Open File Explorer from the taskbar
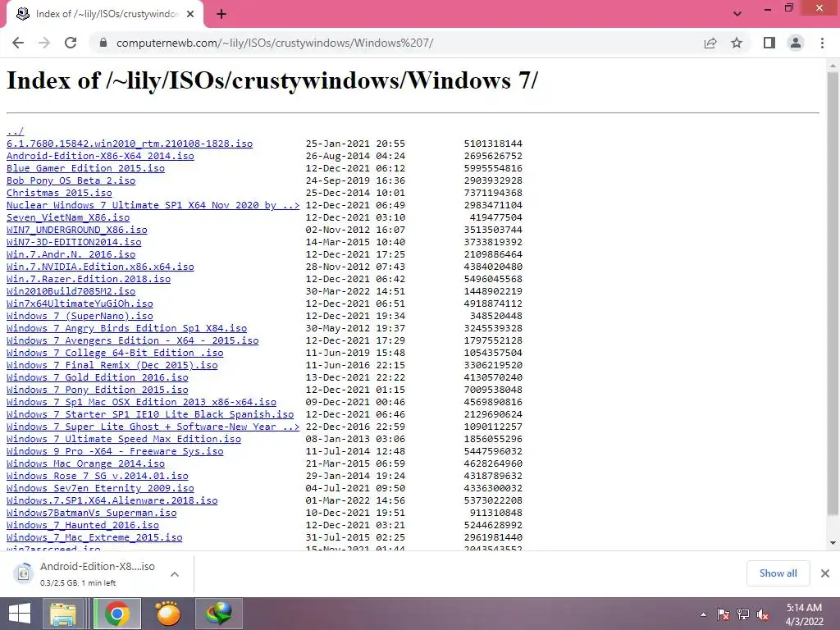Viewport: 840px width, 630px height. tap(63, 614)
